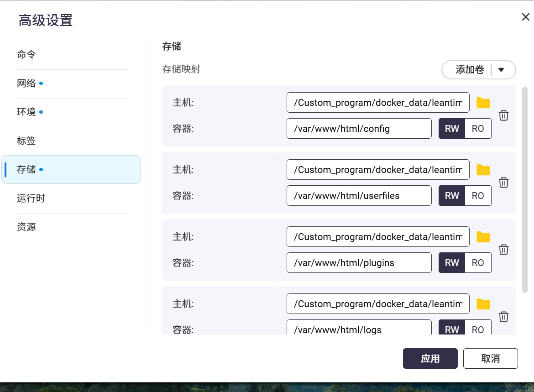Click the 应用 button
Image resolution: width=534 pixels, height=392 pixels.
pos(430,359)
